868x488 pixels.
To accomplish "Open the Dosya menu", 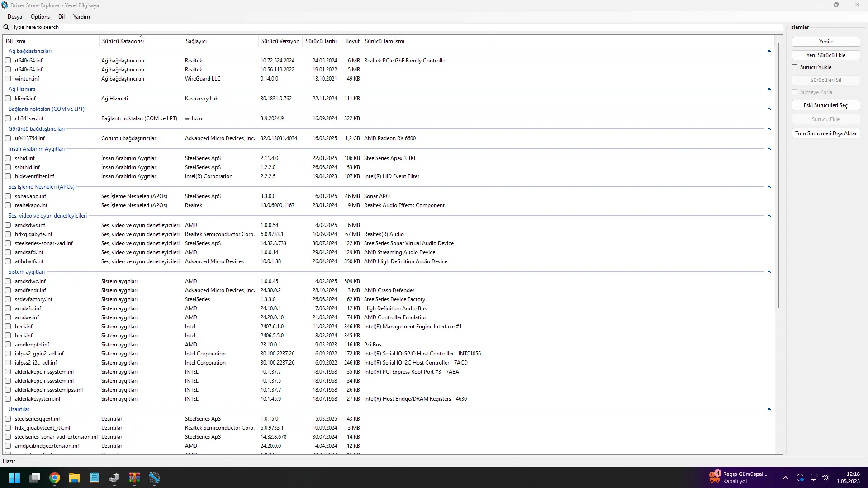I will 15,17.
